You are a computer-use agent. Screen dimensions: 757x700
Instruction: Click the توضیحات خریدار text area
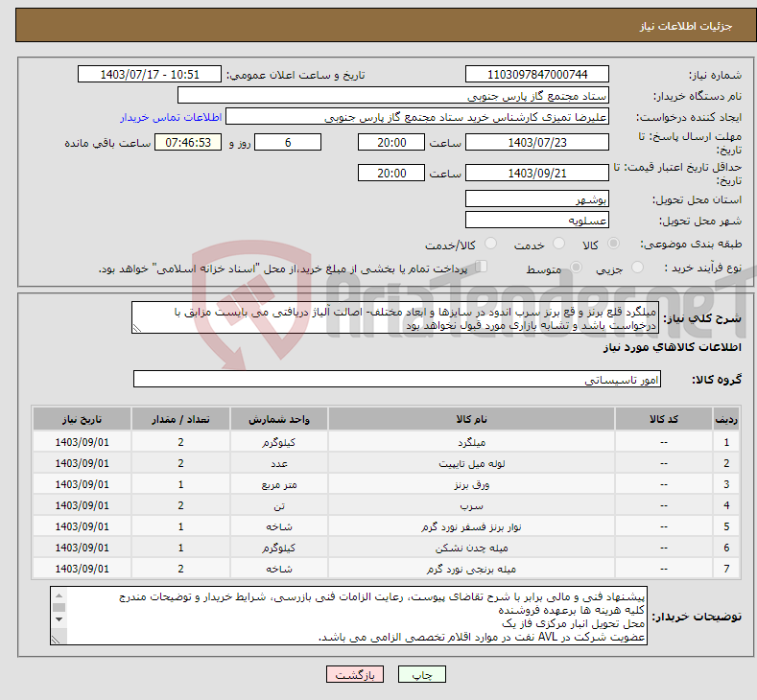point(348,616)
